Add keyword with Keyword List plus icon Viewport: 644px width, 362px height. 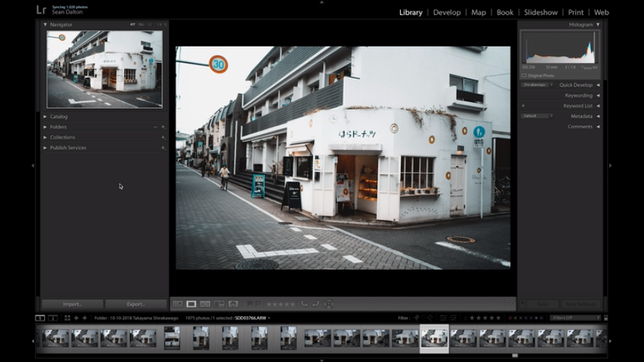pyautogui.click(x=523, y=106)
